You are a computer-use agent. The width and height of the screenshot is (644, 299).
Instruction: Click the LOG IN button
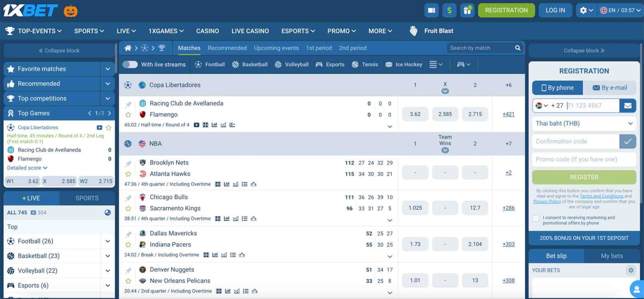point(555,10)
